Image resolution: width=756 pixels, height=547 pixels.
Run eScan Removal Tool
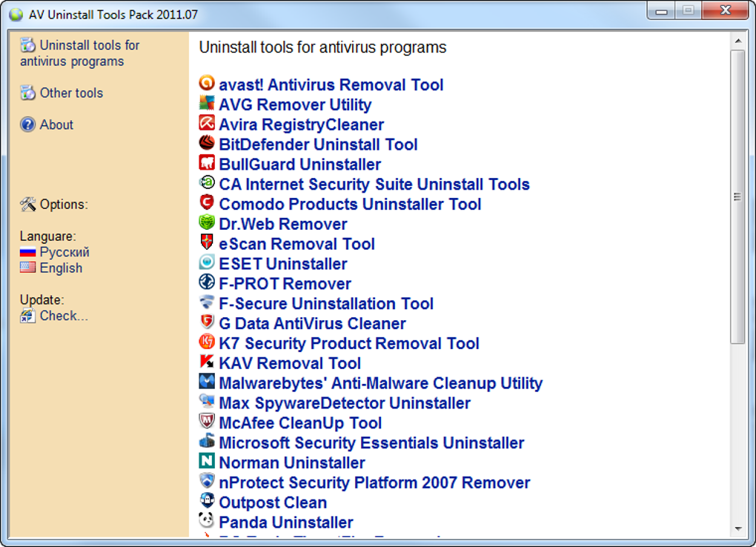[296, 244]
